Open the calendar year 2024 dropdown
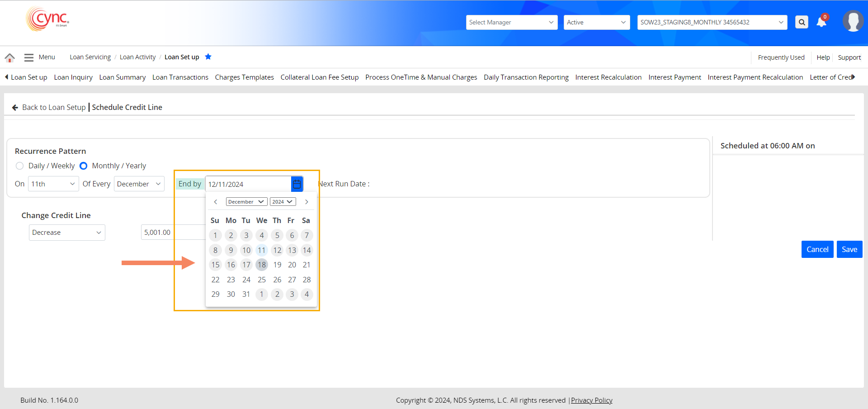Screen dimensions: 868x409 (283, 202)
